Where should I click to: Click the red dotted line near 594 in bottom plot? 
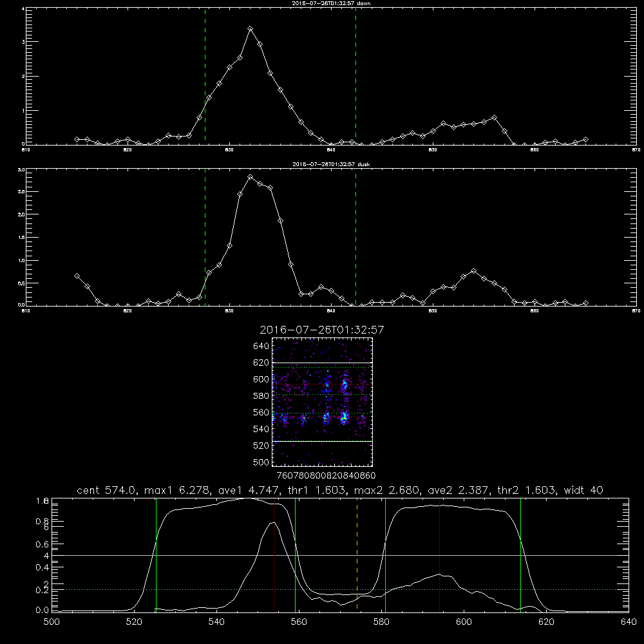point(439,554)
